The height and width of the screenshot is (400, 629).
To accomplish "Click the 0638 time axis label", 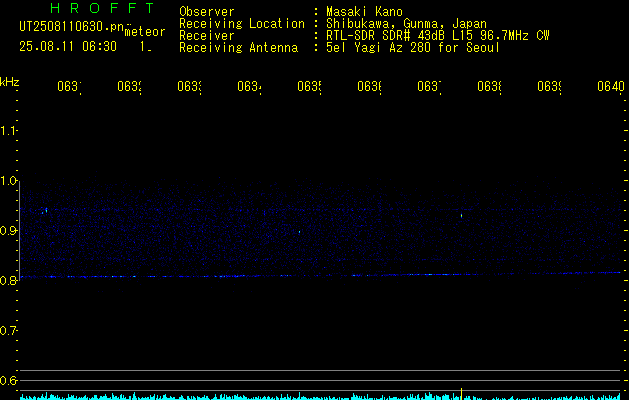I will pos(489,86).
